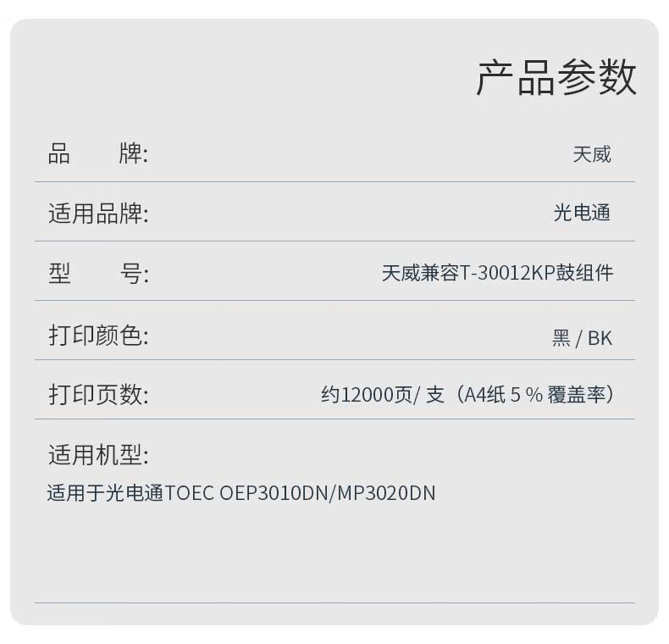The height and width of the screenshot is (644, 669).
Task: Click the 光电通 compatible brand value
Action: [582, 214]
